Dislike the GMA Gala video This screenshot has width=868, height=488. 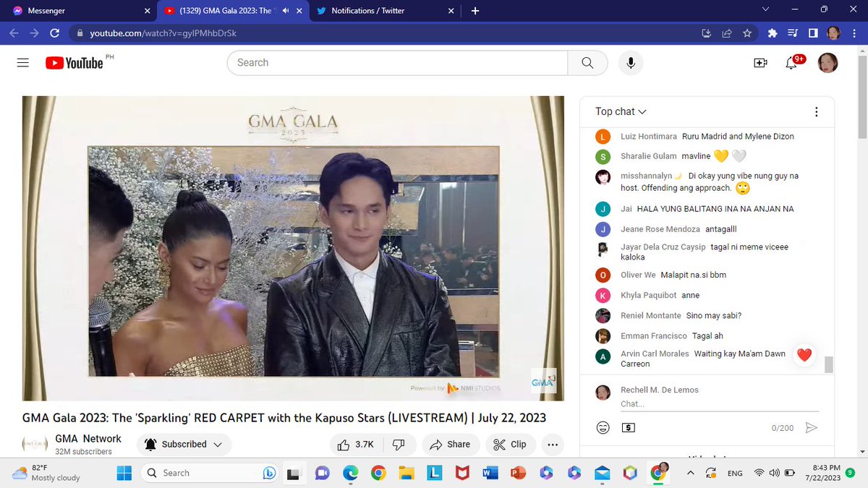point(398,444)
